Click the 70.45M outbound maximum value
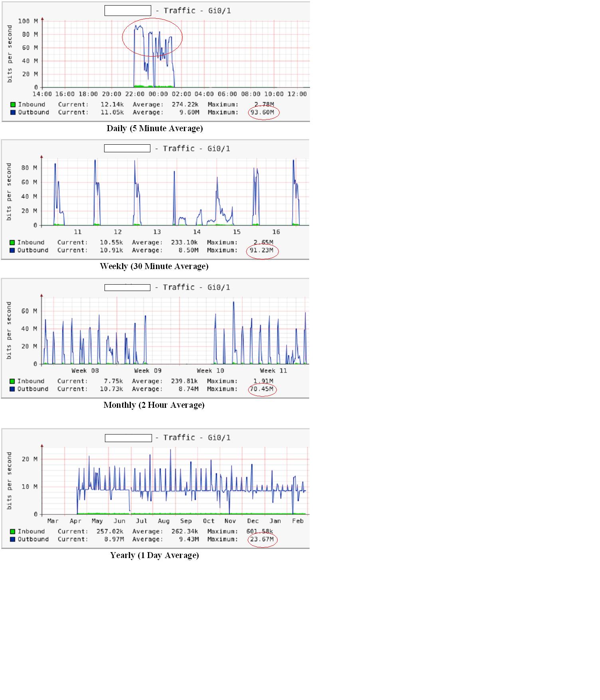Screen dimensions: 600x700 click(261, 389)
